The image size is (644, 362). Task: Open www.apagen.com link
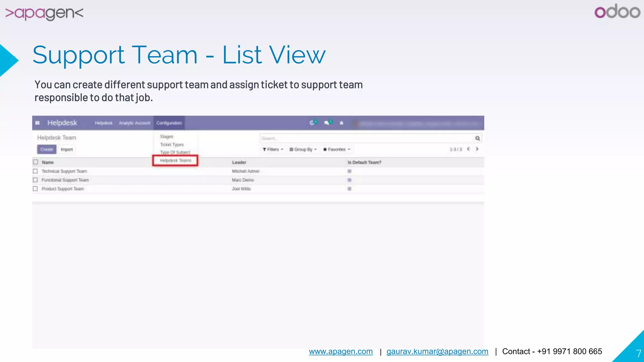click(x=341, y=351)
